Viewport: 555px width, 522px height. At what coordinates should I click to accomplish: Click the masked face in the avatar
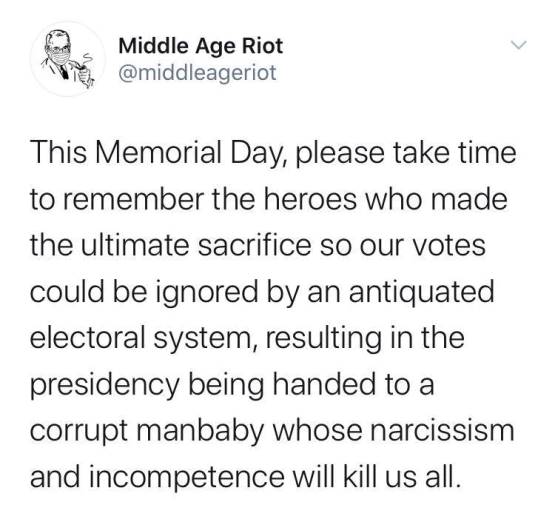click(x=58, y=51)
